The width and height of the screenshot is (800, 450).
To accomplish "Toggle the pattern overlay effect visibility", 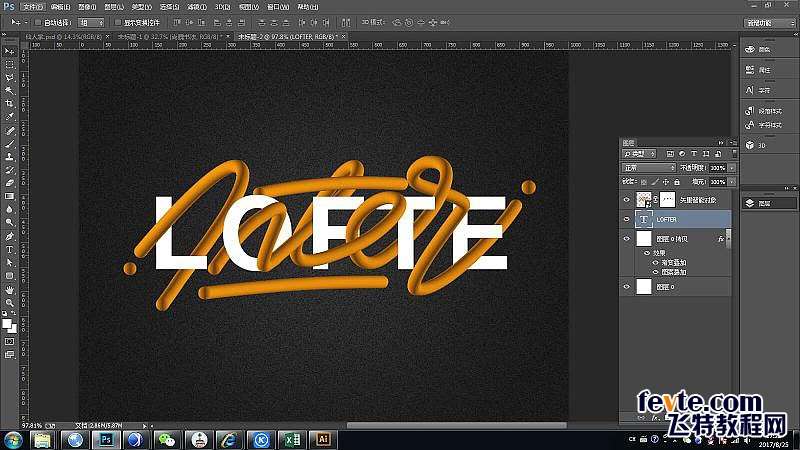I will (x=656, y=272).
